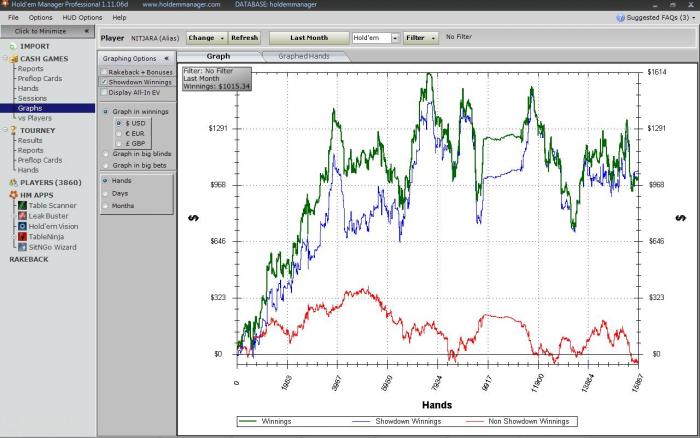Image resolution: width=700 pixels, height=438 pixels.
Task: Open Suggested FAQs (3) dropdown arrow
Action: click(694, 18)
